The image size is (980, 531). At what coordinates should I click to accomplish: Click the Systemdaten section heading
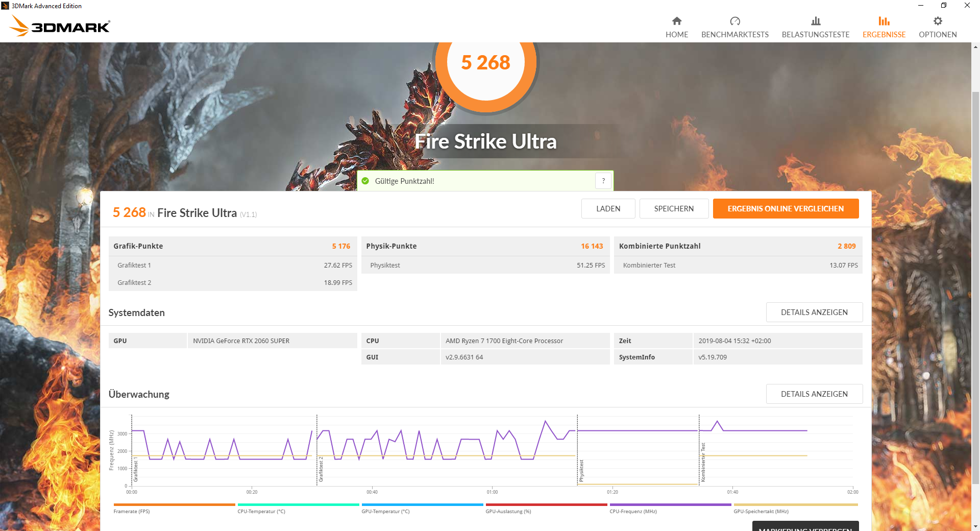click(136, 312)
